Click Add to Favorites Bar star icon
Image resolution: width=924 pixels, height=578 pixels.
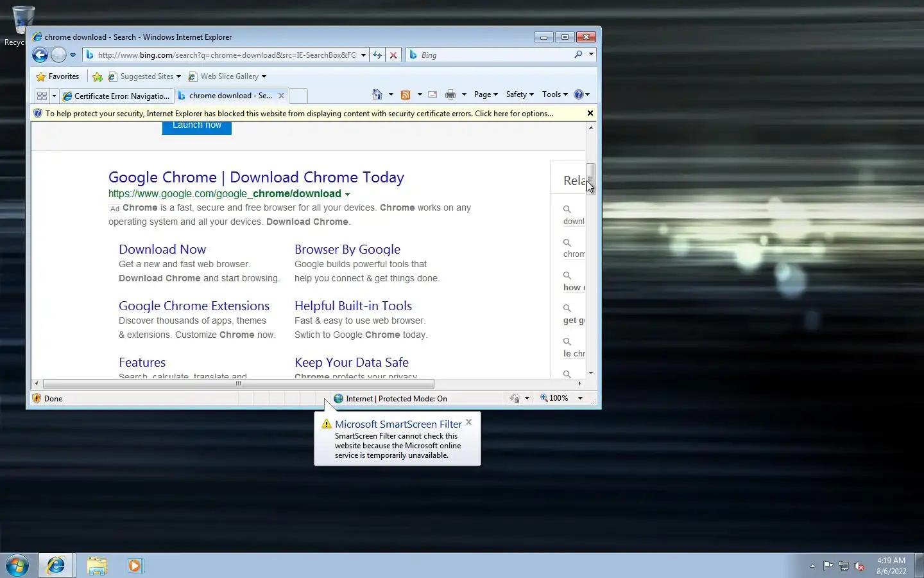(98, 76)
